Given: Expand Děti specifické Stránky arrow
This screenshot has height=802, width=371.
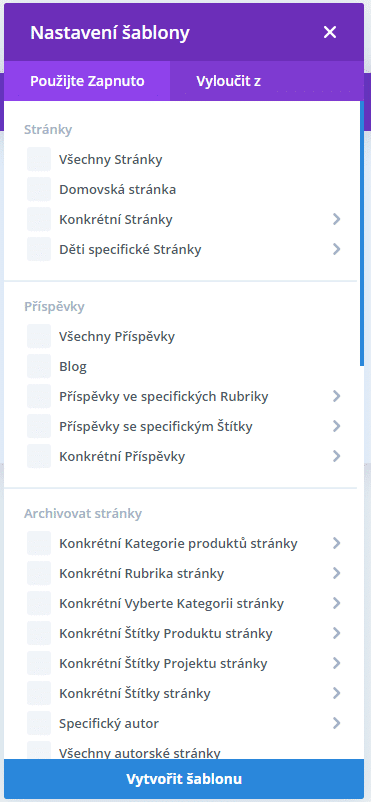Looking at the screenshot, I should point(336,249).
